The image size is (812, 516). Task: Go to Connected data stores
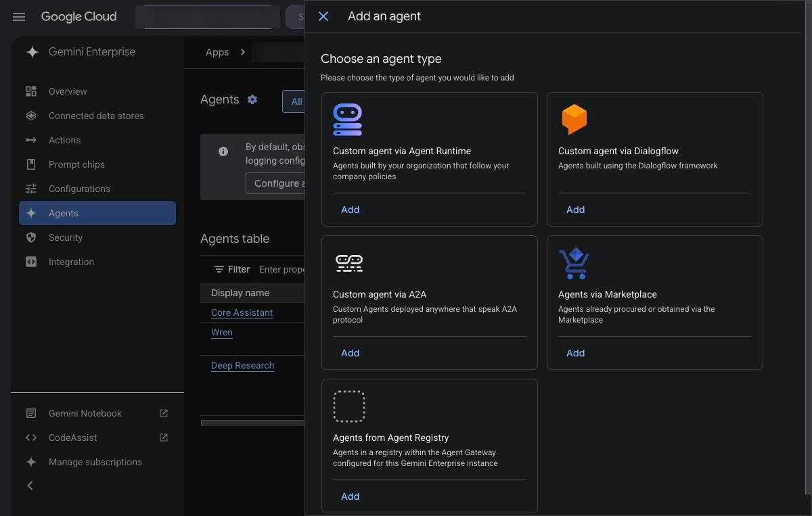pyautogui.click(x=97, y=116)
